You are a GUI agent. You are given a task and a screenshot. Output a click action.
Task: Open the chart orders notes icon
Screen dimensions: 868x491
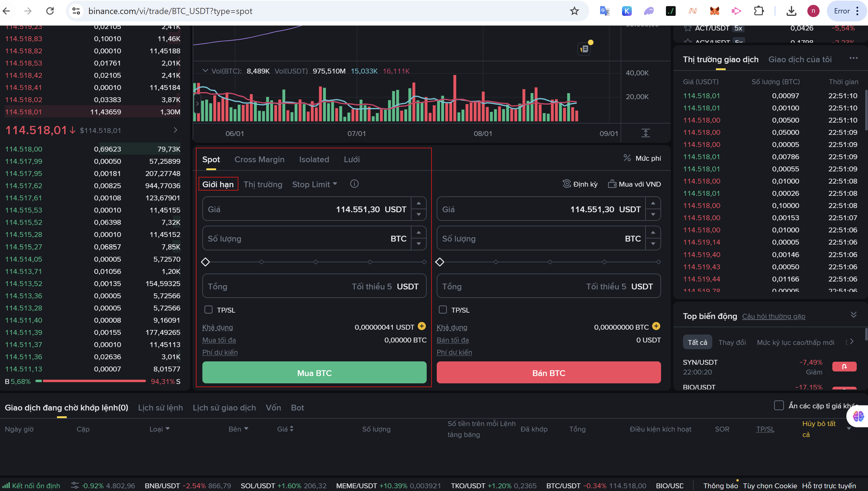pos(584,49)
